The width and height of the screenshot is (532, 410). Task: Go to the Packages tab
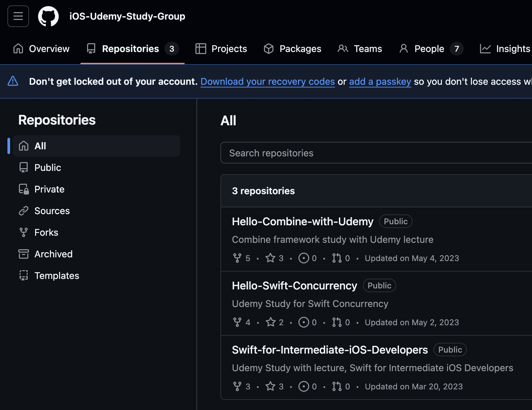pyautogui.click(x=292, y=49)
